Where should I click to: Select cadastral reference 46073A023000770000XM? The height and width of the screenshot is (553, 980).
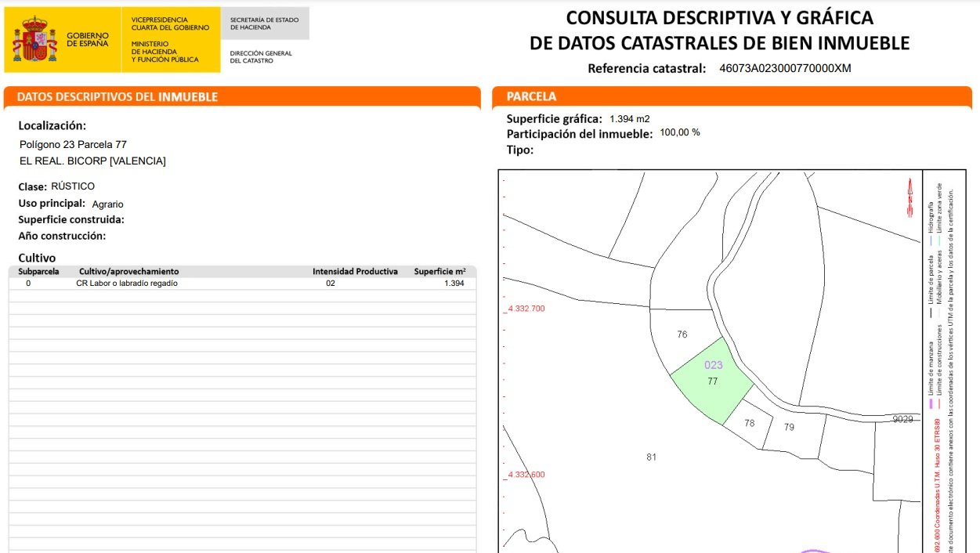[x=785, y=68]
